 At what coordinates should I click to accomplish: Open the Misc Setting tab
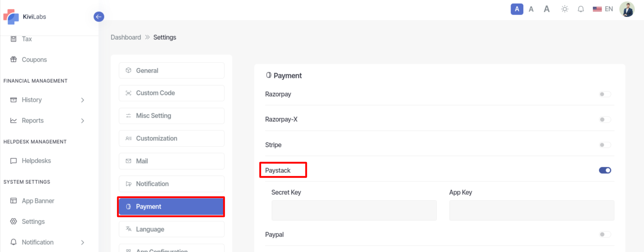coord(172,116)
